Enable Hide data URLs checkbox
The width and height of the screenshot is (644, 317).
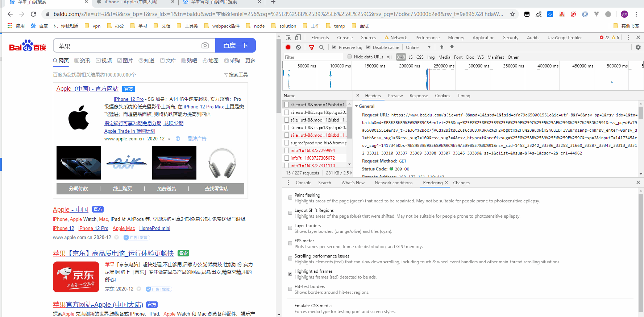350,57
